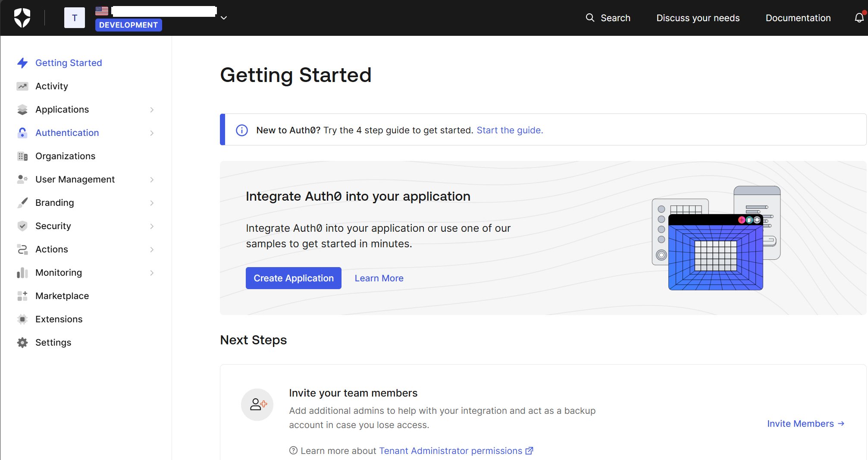
Task: Click the Marketplace grid-plus icon
Action: (x=22, y=296)
